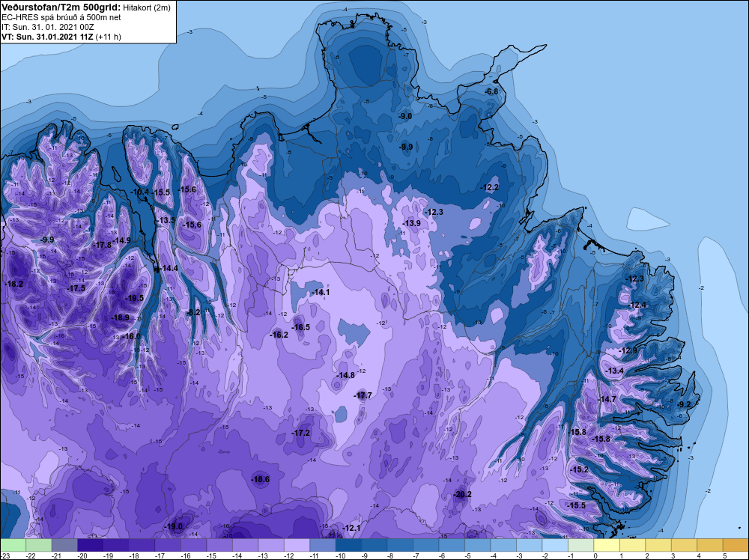Click the -8.2 temperature value
This screenshot has width=749, height=560.
(x=193, y=312)
